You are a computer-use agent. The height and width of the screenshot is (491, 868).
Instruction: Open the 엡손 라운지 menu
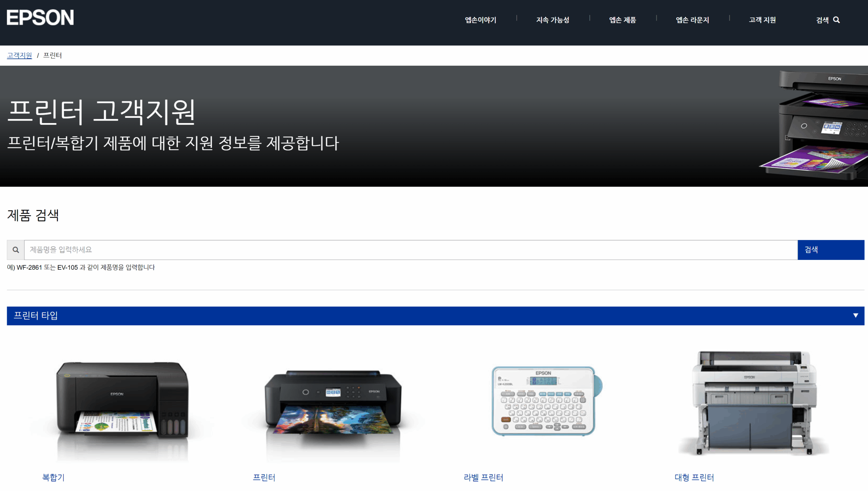click(x=692, y=20)
